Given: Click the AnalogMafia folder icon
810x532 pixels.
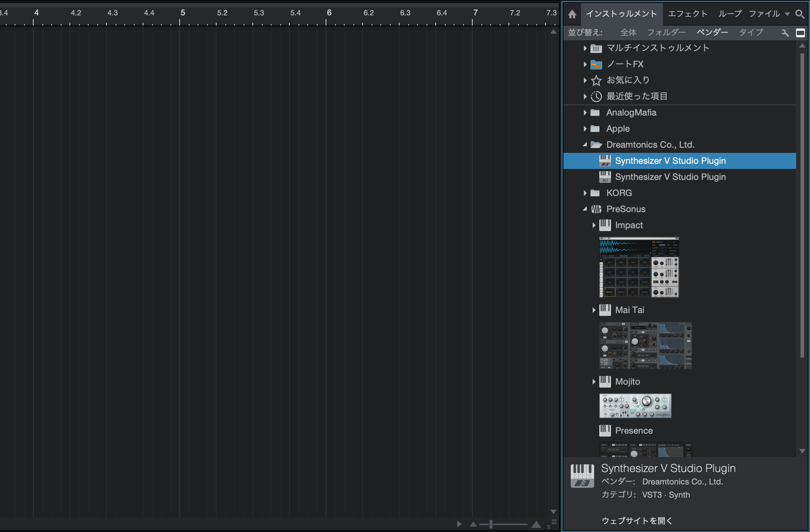Looking at the screenshot, I should point(595,113).
